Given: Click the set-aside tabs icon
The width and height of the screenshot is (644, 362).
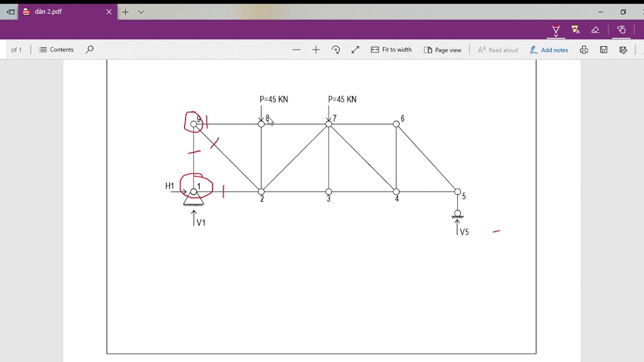Looking at the screenshot, I should click(10, 12).
